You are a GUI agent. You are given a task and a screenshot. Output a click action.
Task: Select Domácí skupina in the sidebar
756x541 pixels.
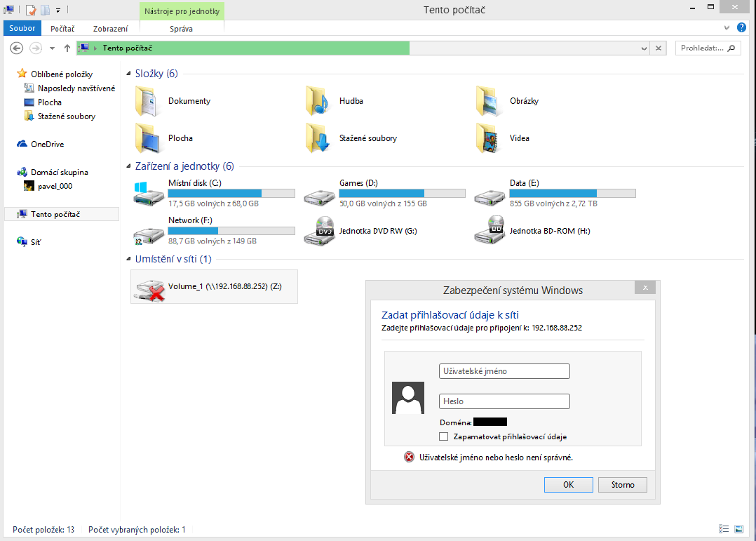tap(60, 172)
